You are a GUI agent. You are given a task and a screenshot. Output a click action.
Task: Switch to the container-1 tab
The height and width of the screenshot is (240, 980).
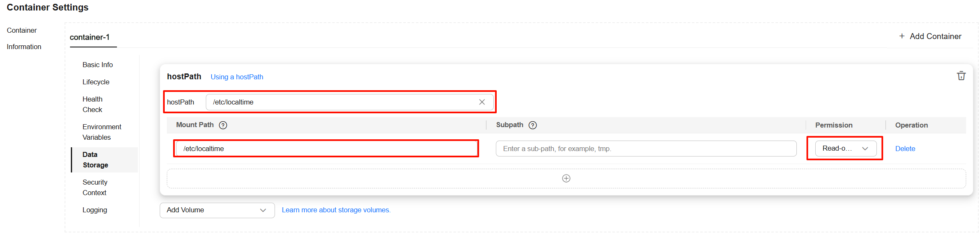click(x=90, y=37)
